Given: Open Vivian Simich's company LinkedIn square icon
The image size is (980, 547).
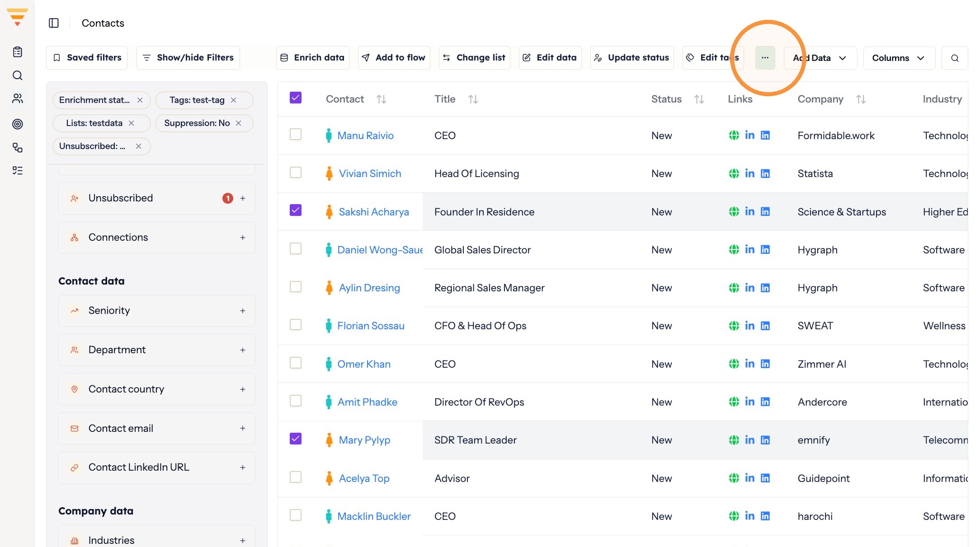Looking at the screenshot, I should (x=765, y=173).
